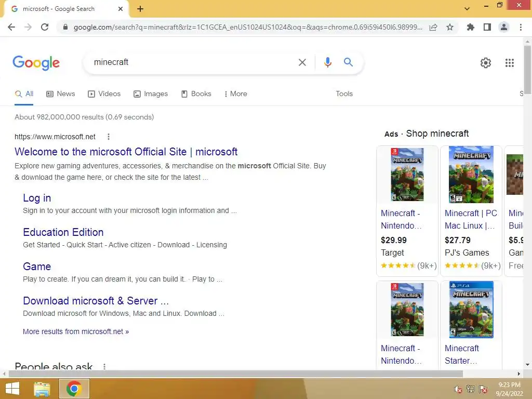This screenshot has height=399, width=532.
Task: Click the share page icon in address bar
Action: point(433,27)
